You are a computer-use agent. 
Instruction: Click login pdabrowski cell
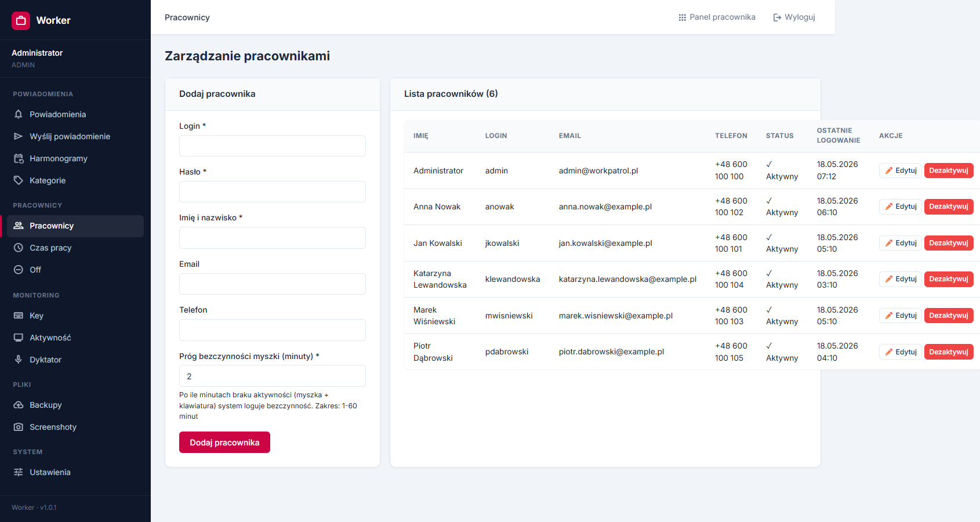click(x=507, y=351)
